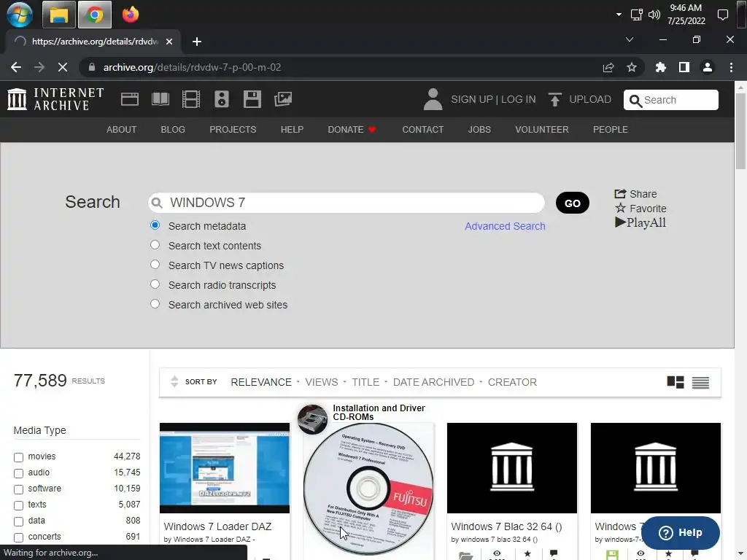Check the audio media type filter
The image size is (747, 560).
click(x=18, y=473)
